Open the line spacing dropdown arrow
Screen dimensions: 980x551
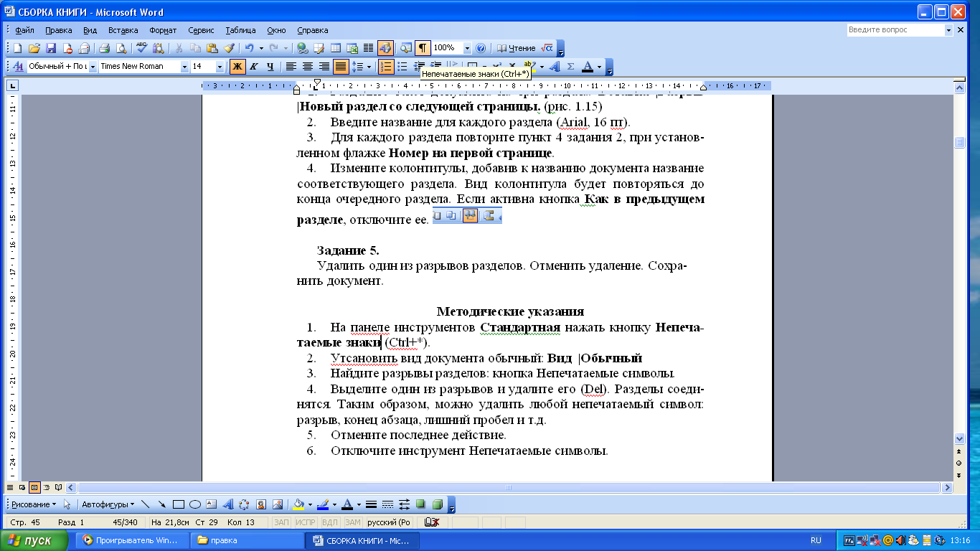[369, 67]
